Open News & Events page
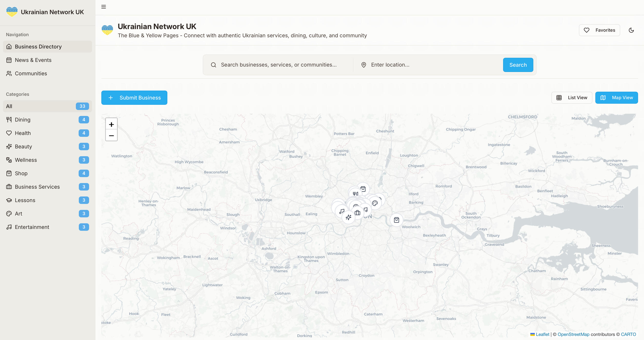 33,60
